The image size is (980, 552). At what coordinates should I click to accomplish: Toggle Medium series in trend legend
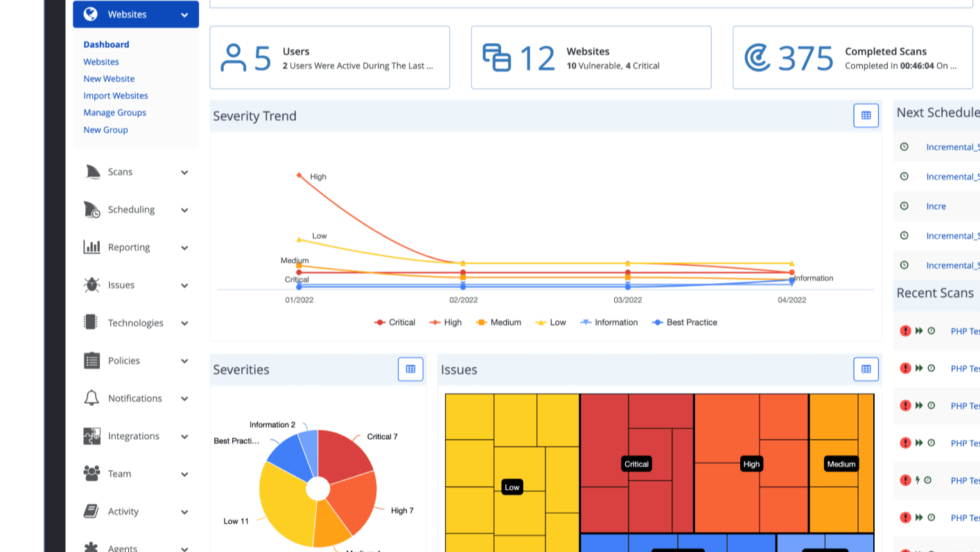[498, 322]
